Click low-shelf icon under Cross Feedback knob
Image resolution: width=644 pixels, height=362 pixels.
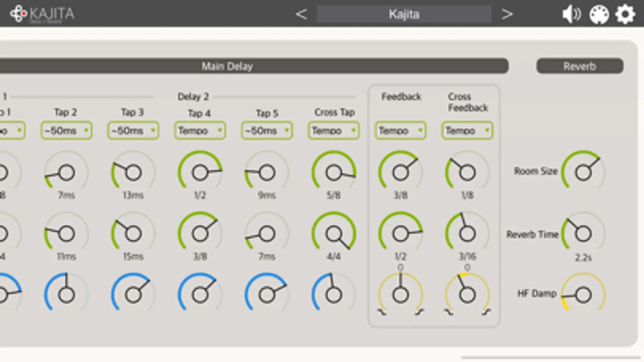(448, 312)
